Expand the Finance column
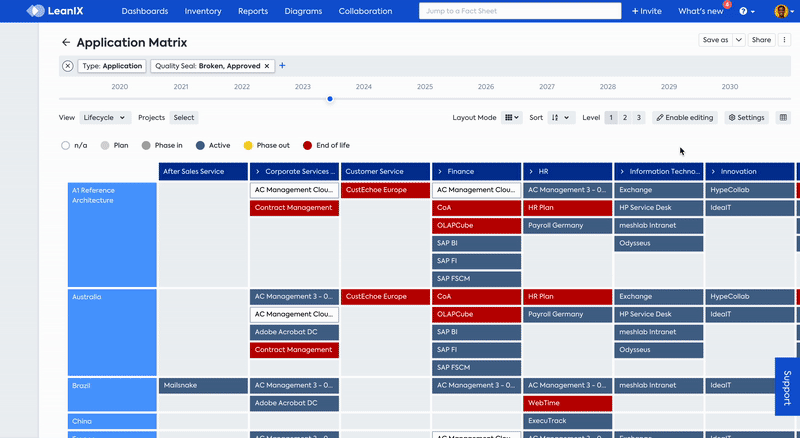This screenshot has width=800, height=438. [x=440, y=172]
